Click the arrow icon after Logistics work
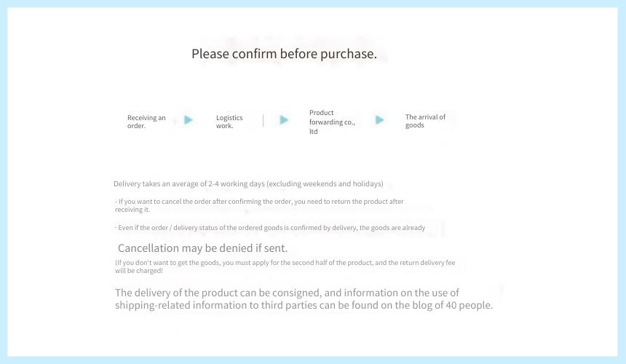This screenshot has height=364, width=626. [x=284, y=119]
